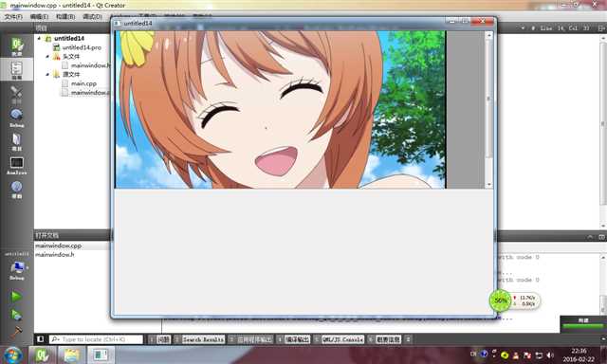Click the editor scroll-down arrow
The width and height of the screenshot is (607, 364).
603,226
